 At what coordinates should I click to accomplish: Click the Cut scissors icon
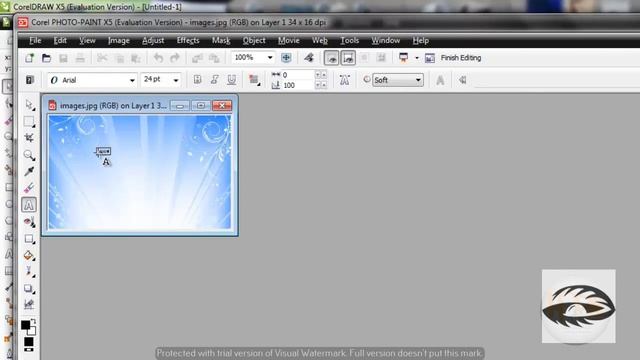[x=102, y=58]
